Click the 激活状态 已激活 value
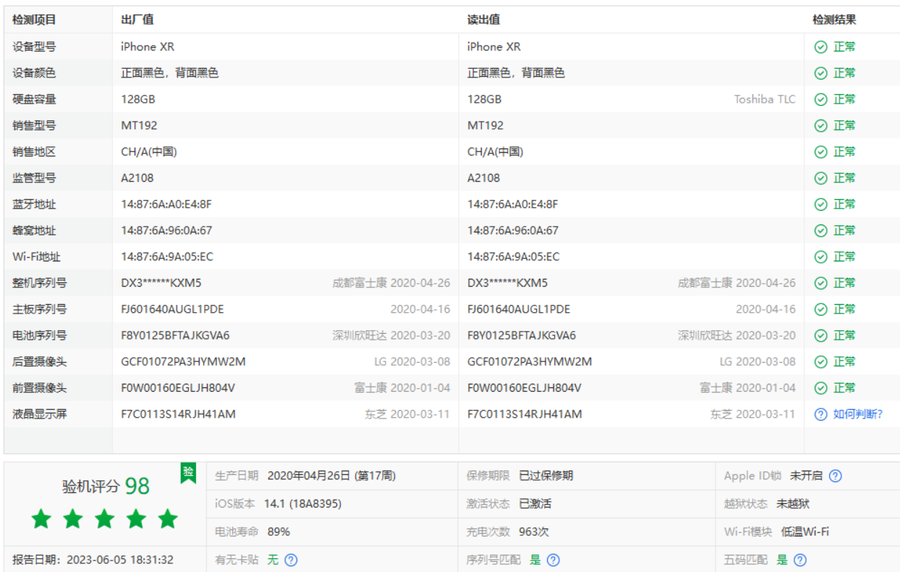 (x=535, y=504)
